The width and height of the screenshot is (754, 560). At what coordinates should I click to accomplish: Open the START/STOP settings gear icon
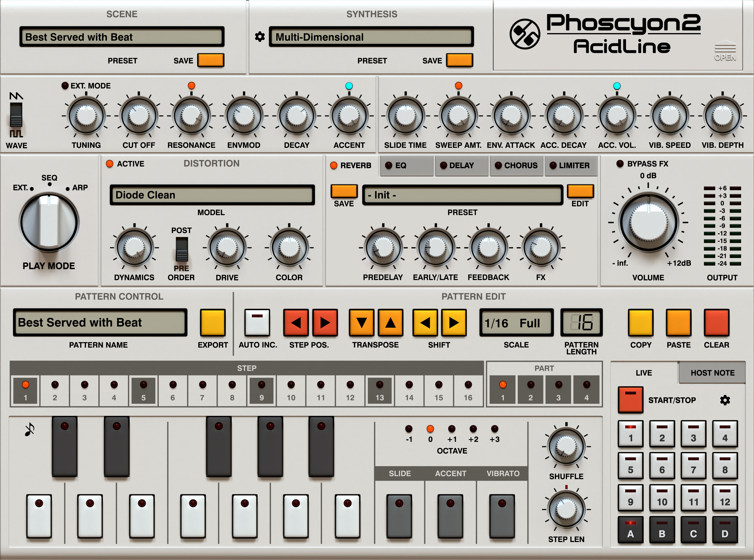click(x=725, y=400)
